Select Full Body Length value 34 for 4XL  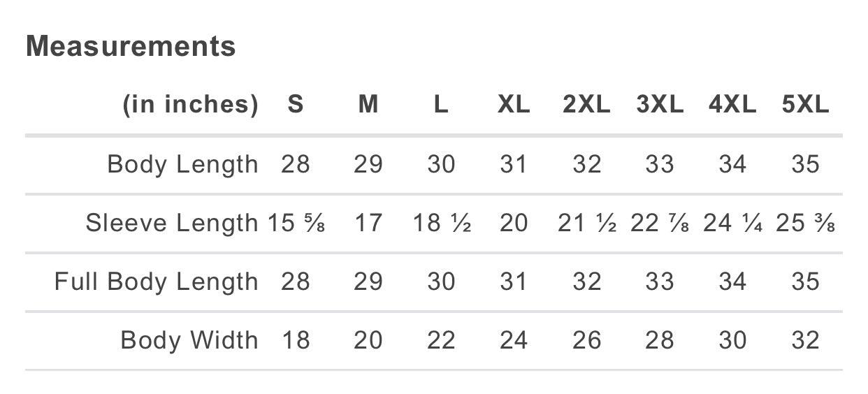pyautogui.click(x=732, y=282)
